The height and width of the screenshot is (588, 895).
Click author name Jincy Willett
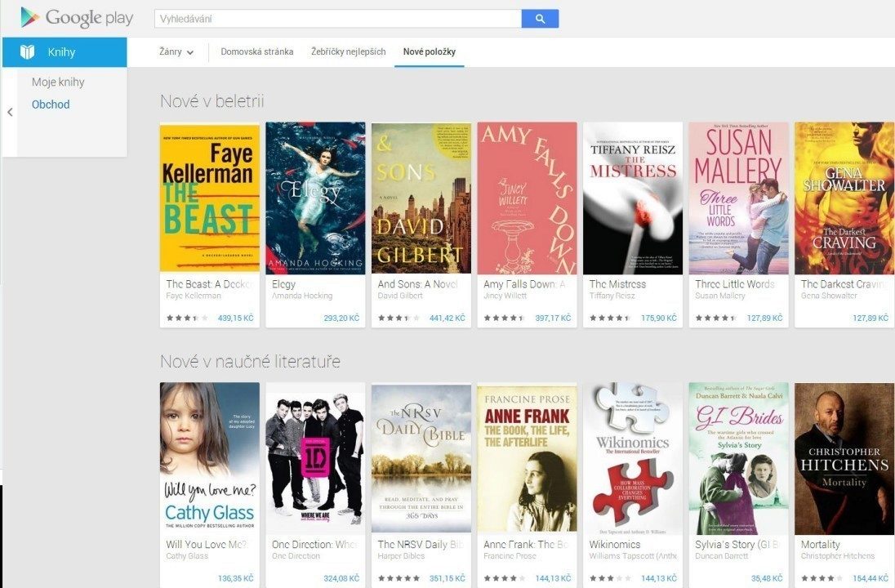505,296
